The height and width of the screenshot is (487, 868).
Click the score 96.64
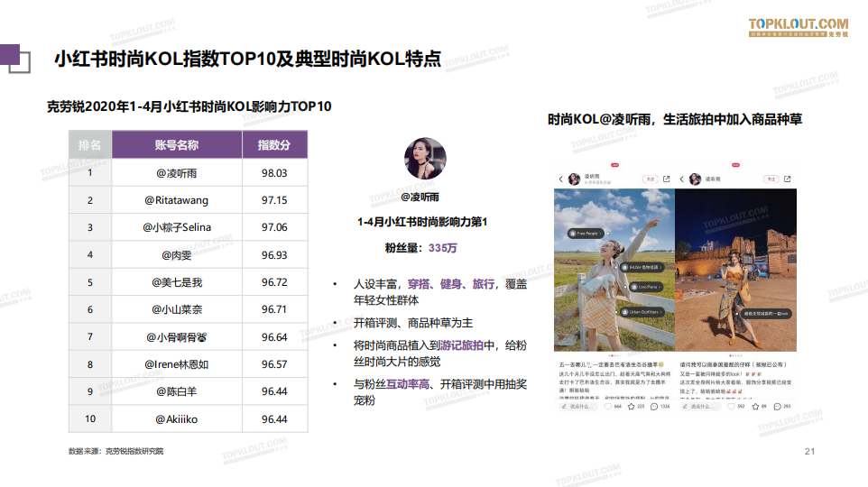tap(274, 337)
